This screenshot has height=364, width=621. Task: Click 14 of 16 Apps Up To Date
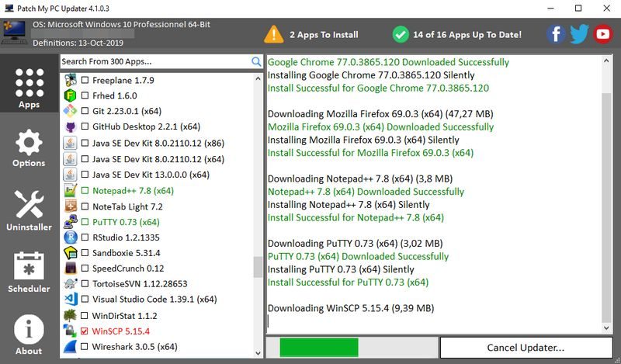[x=467, y=35]
